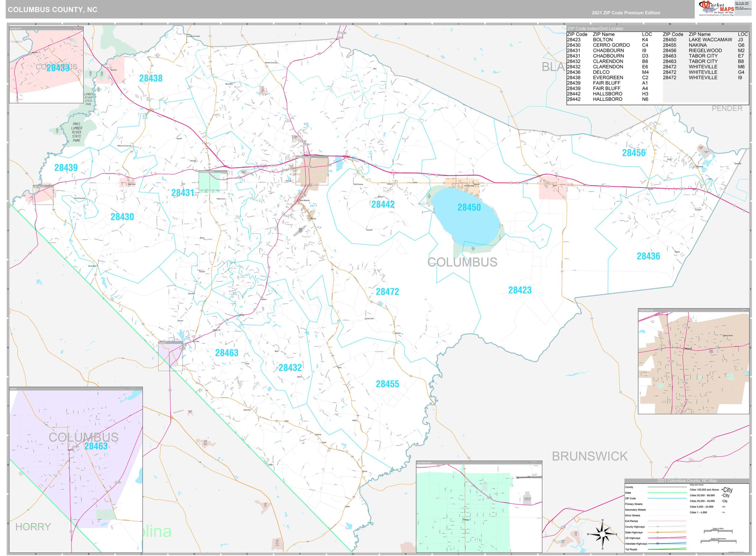Click the Chadbourn inset map
Screen dimensions: 756x556
(x=479, y=506)
